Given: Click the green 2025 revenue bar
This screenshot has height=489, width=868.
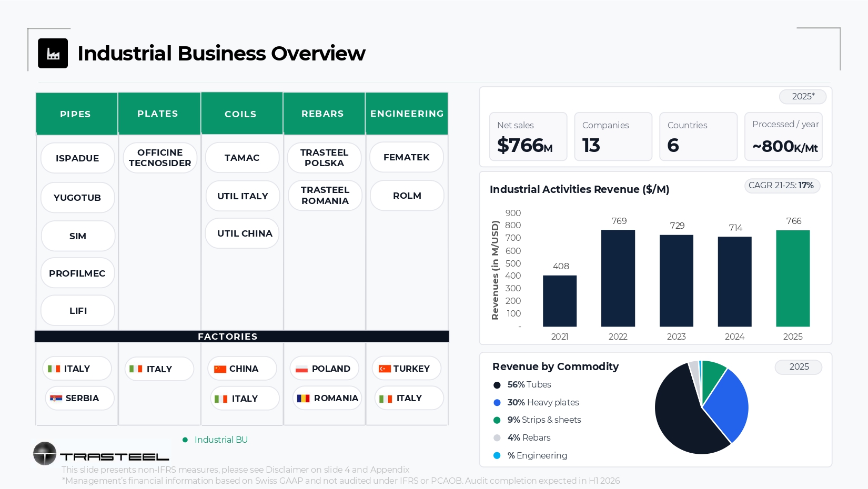Looking at the screenshot, I should tap(793, 279).
